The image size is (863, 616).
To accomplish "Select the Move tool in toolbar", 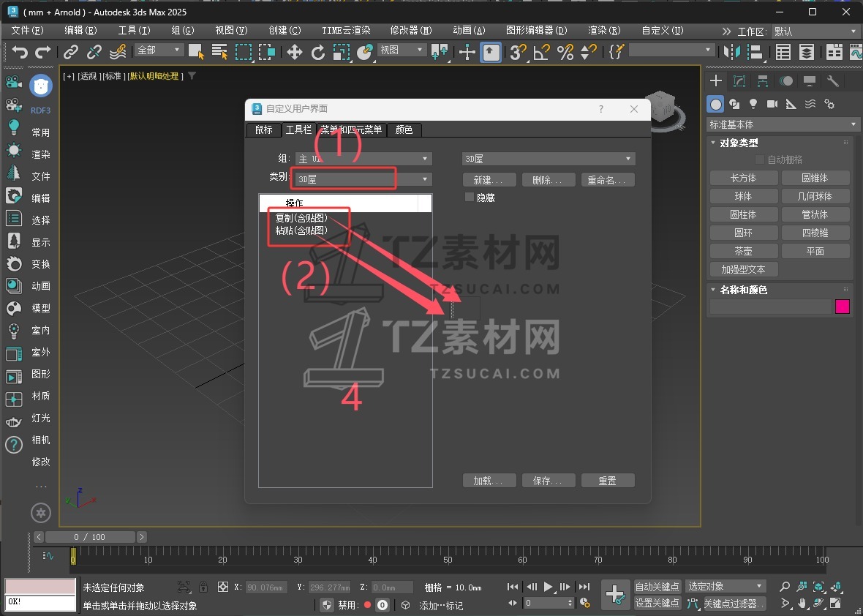I will [294, 51].
